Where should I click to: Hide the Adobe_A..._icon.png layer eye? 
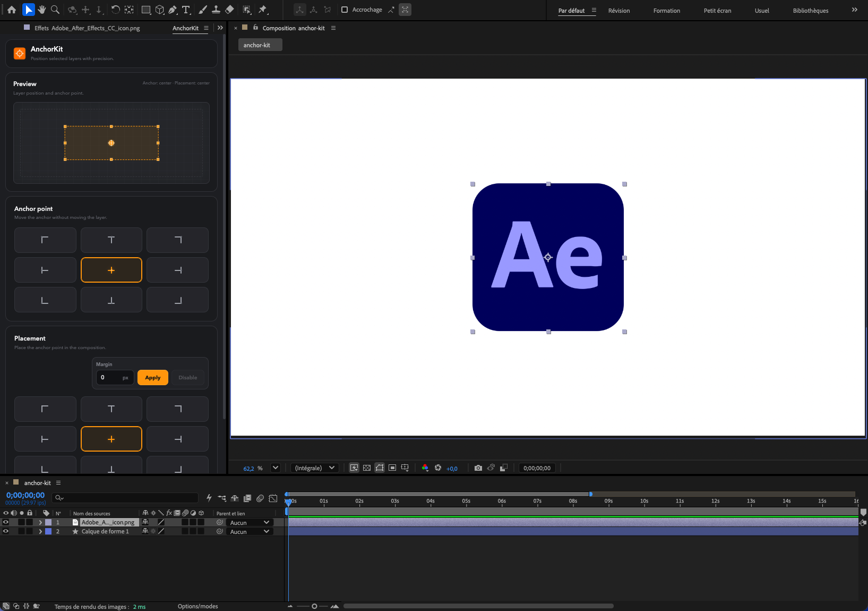[6, 522]
